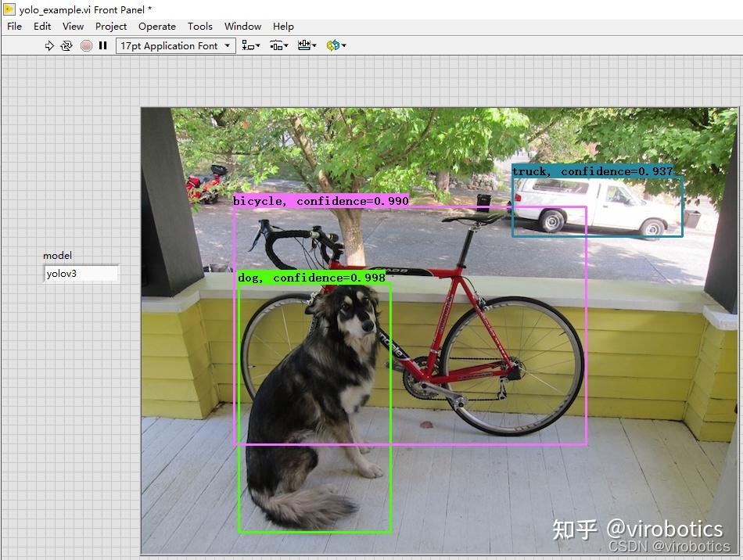Pause VI execution using the Pause icon
The image size is (743, 560).
(103, 45)
